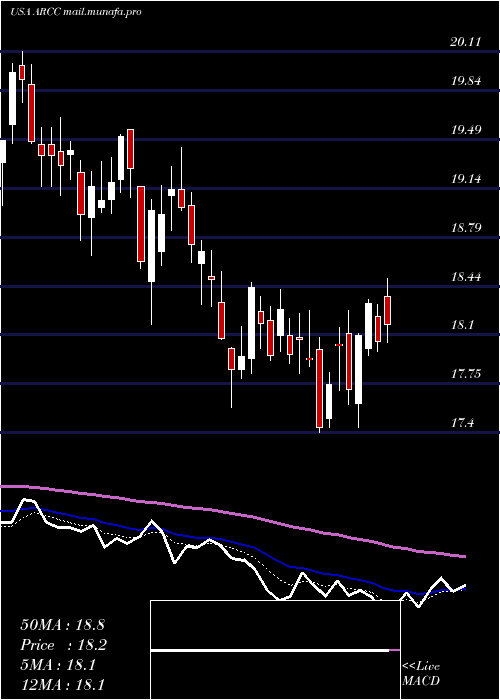Click the 17.4 price axis label
Screen dimensions: 500x700
coord(462,422)
